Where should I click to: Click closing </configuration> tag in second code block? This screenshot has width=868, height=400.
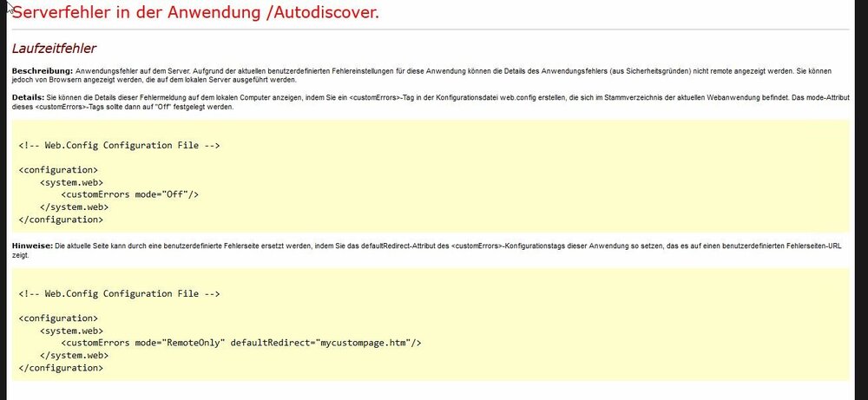tap(61, 368)
